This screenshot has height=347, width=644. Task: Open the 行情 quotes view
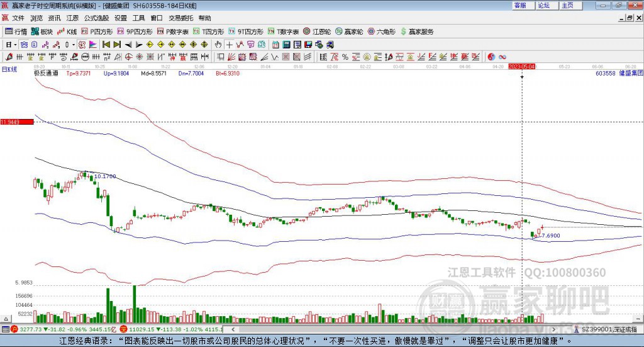pos(16,31)
